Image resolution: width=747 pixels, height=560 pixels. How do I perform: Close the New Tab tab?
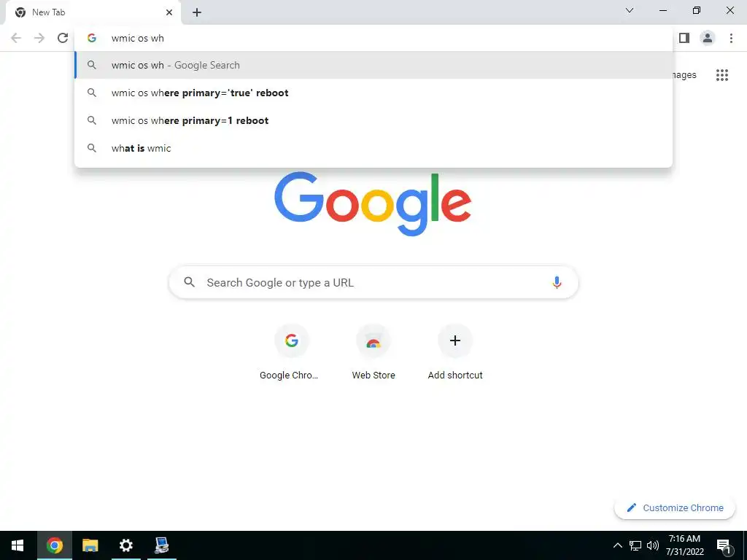coord(169,12)
